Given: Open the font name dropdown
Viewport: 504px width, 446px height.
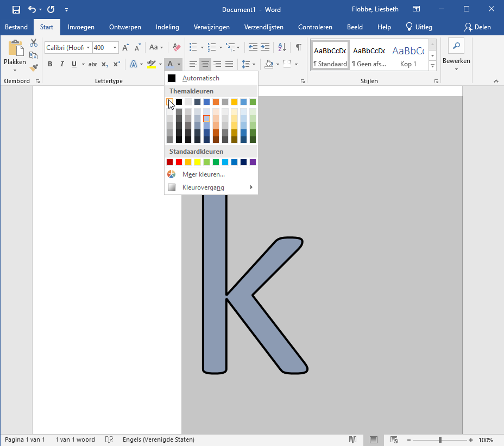Looking at the screenshot, I should coord(88,48).
